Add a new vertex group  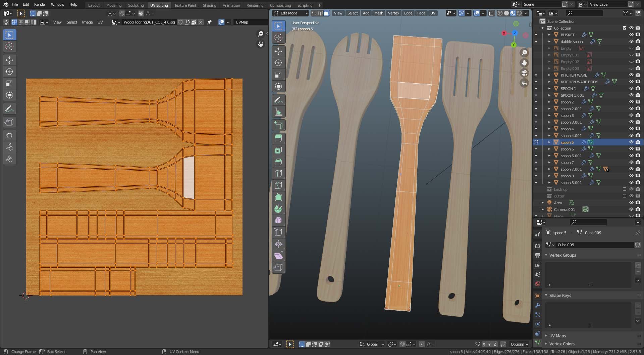pos(638,265)
